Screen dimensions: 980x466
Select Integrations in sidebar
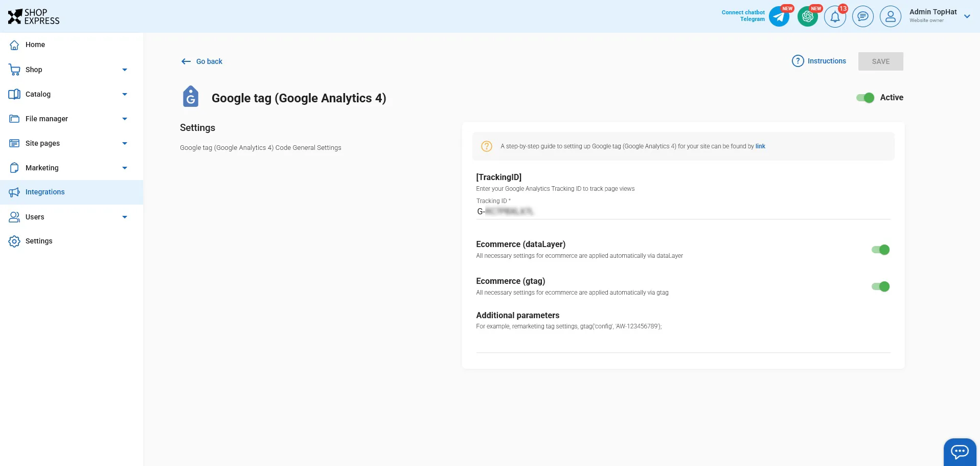click(72, 192)
